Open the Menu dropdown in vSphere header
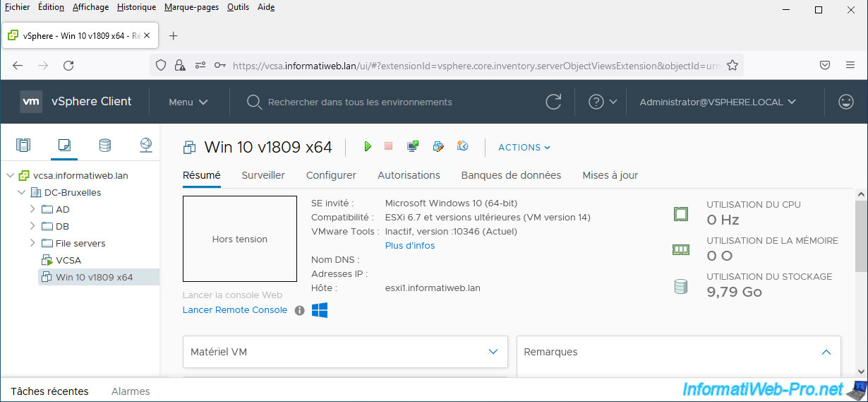Viewport: 868px width, 402px height. tap(188, 102)
